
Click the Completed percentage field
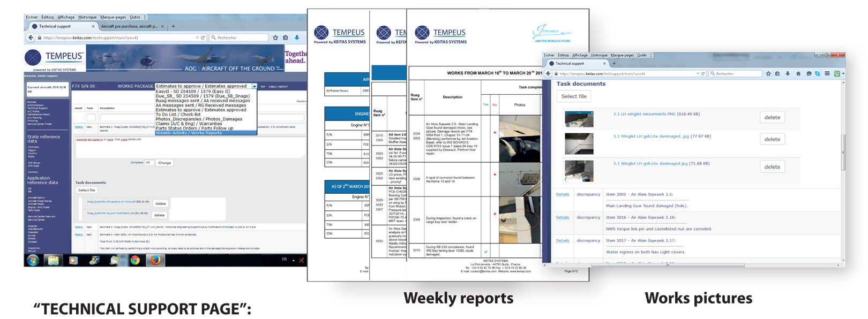(149, 163)
